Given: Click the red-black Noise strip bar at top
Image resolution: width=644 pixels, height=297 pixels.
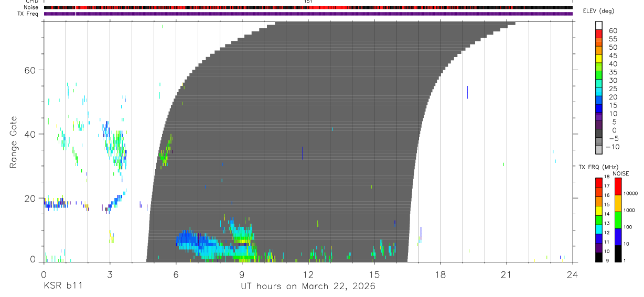Looking at the screenshot, I should click(308, 7).
